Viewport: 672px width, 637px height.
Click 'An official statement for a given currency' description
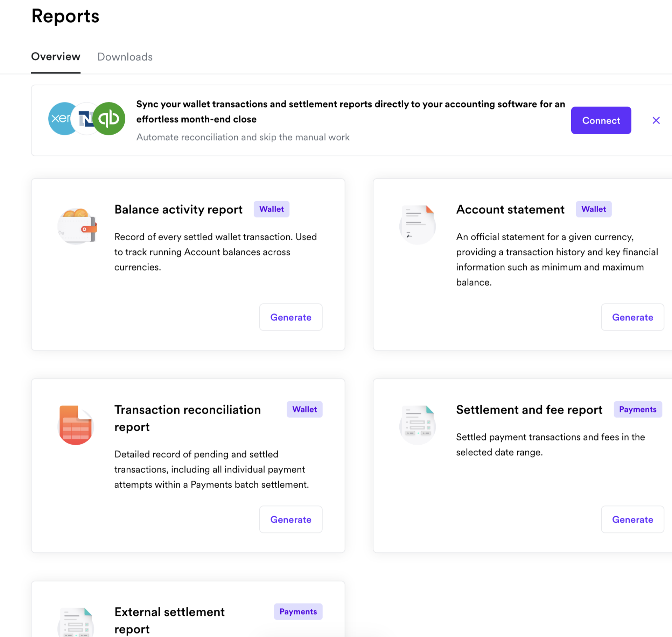557,260
